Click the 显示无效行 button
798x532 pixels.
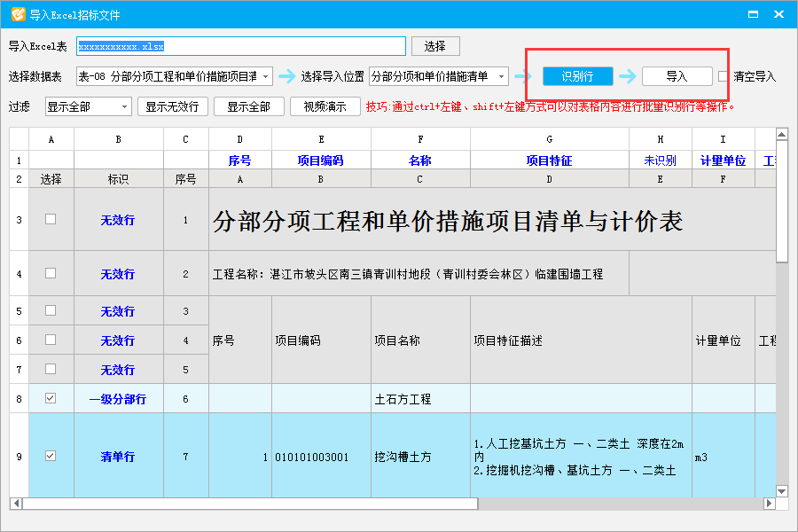click(172, 106)
